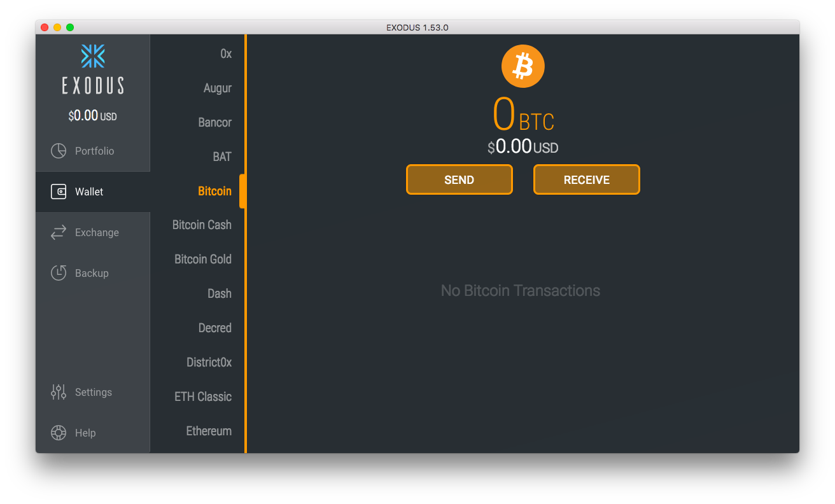Image resolution: width=835 pixels, height=504 pixels.
Task: Minimize the window with the yellow button
Action: coord(57,27)
